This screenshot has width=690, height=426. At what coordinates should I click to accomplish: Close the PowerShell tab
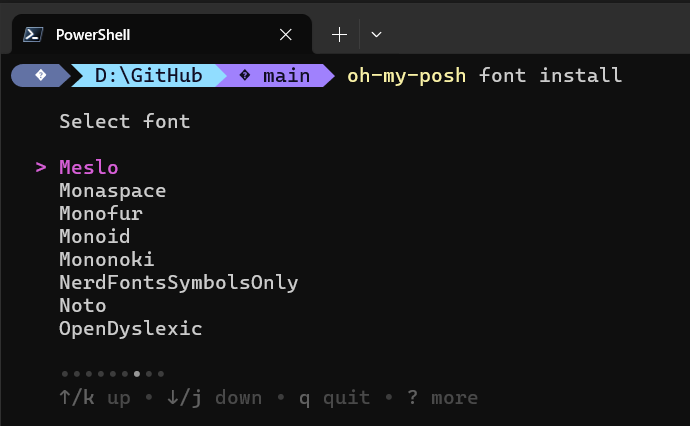(286, 34)
